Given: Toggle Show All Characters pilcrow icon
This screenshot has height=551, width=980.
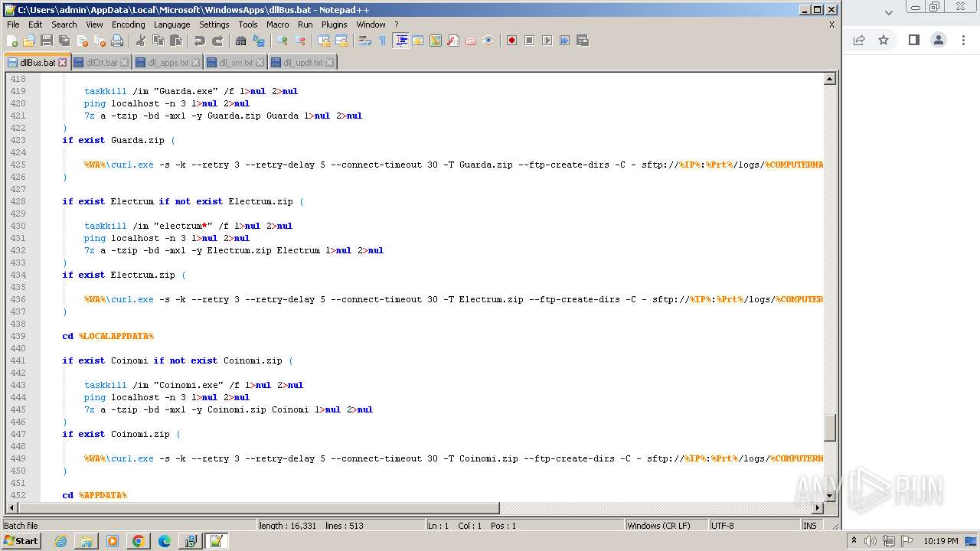Looking at the screenshot, I should coord(383,41).
